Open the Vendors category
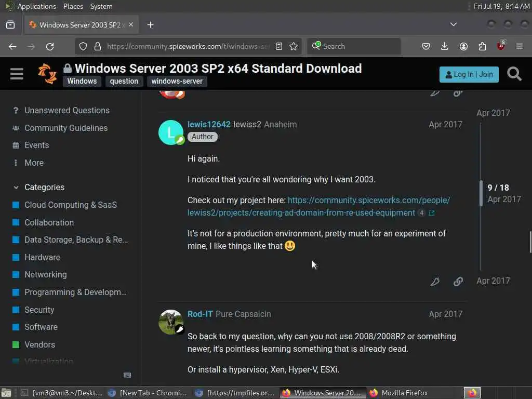The width and height of the screenshot is (532, 399). [x=39, y=345]
